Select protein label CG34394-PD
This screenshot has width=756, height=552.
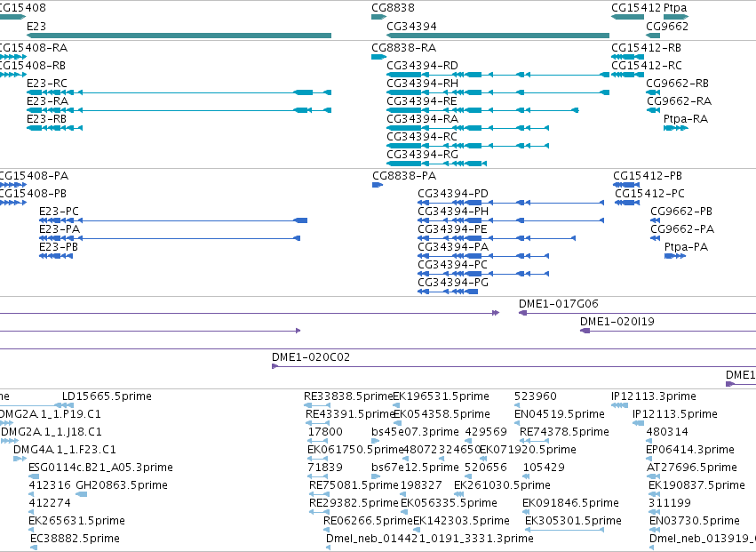[453, 194]
